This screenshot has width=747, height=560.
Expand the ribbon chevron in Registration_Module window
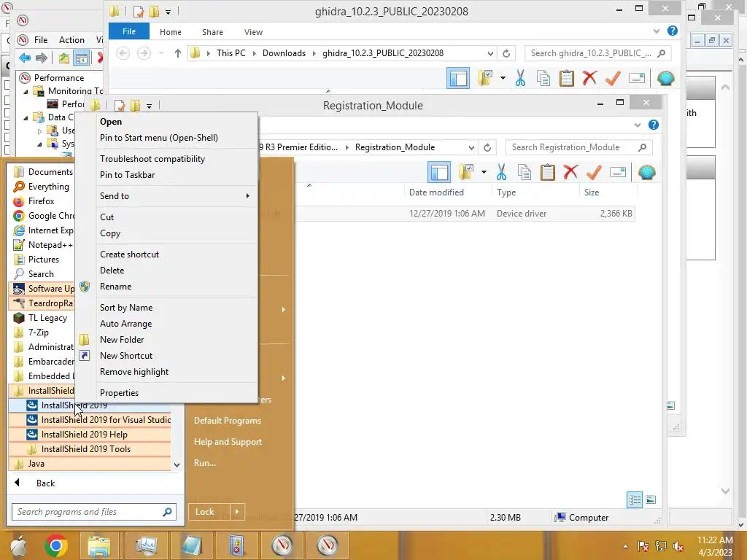pos(638,125)
